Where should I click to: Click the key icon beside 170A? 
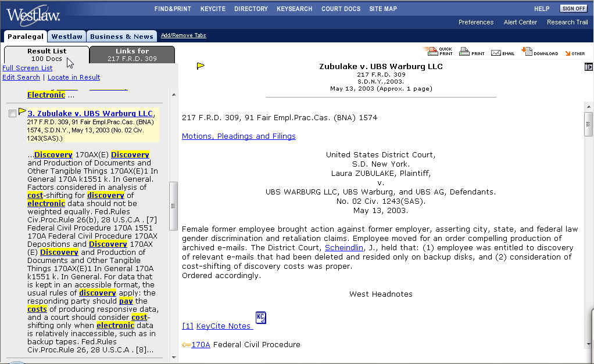tap(186, 345)
